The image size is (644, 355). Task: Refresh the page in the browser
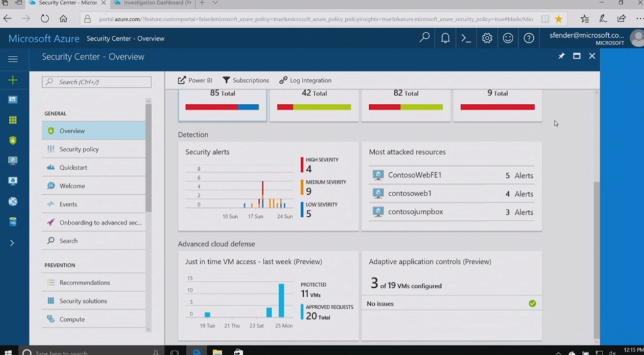coord(45,18)
